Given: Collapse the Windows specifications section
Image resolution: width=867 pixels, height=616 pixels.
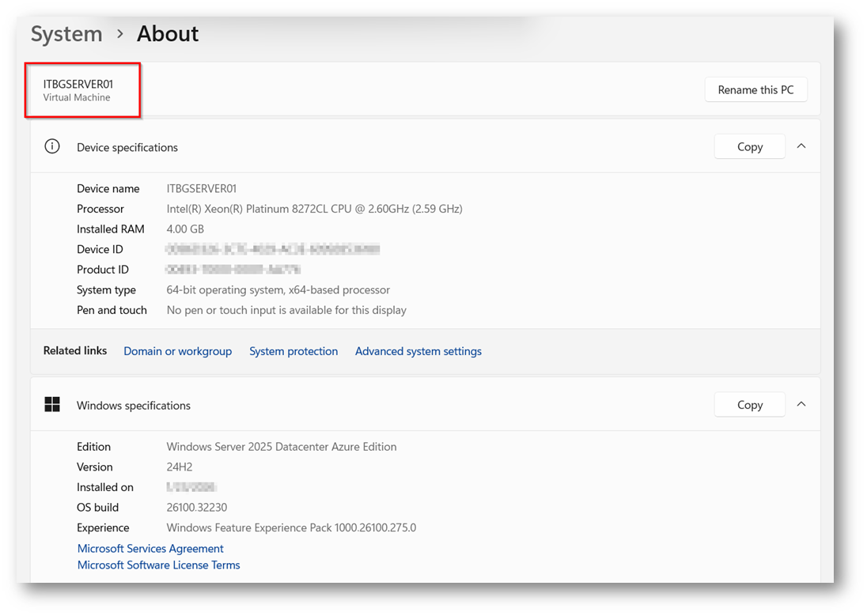Looking at the screenshot, I should 801,404.
